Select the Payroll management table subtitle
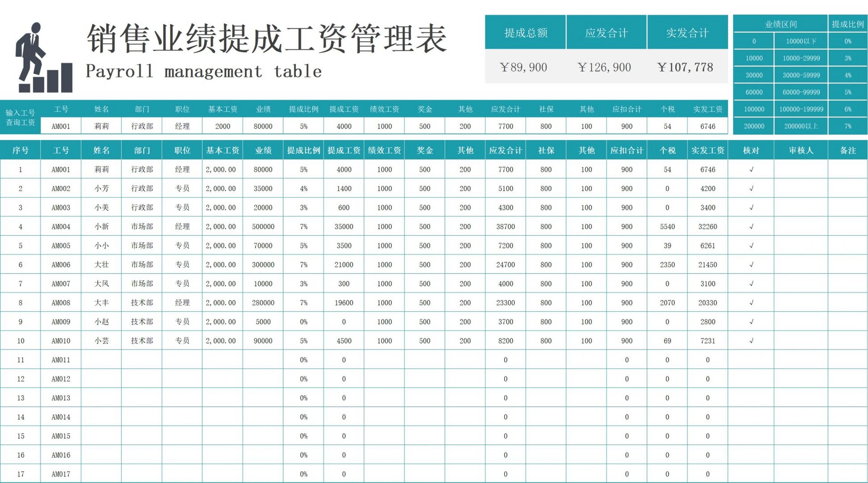The width and height of the screenshot is (868, 483). 204,71
